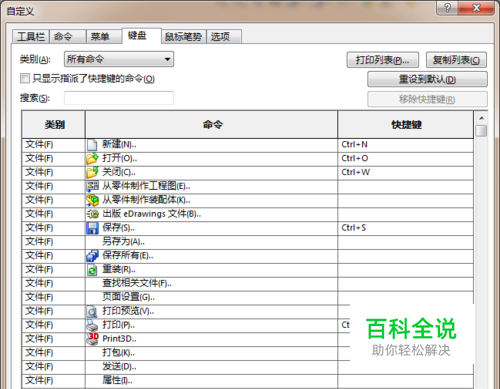Image resolution: width=500 pixels, height=389 pixels.
Task: Click the 移除快捷键(R) button
Action: [427, 99]
